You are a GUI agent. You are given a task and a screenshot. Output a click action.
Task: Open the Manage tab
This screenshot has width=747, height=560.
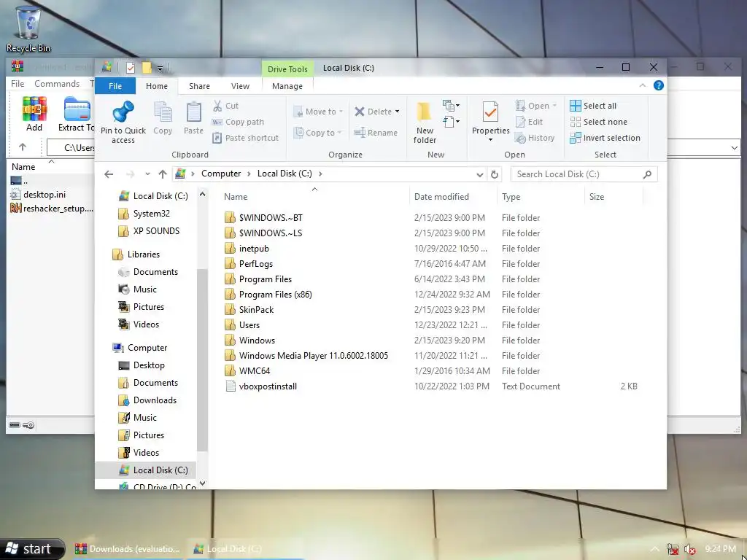coord(287,86)
